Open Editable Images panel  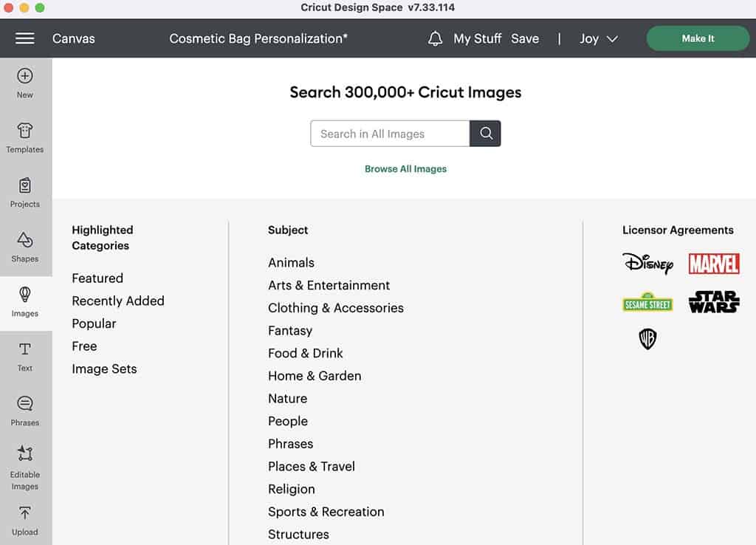25,468
